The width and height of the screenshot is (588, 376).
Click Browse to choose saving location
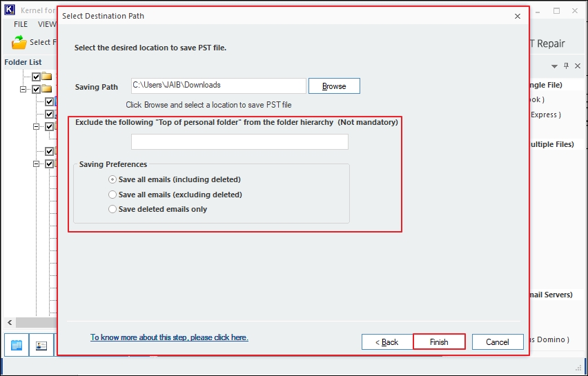334,86
